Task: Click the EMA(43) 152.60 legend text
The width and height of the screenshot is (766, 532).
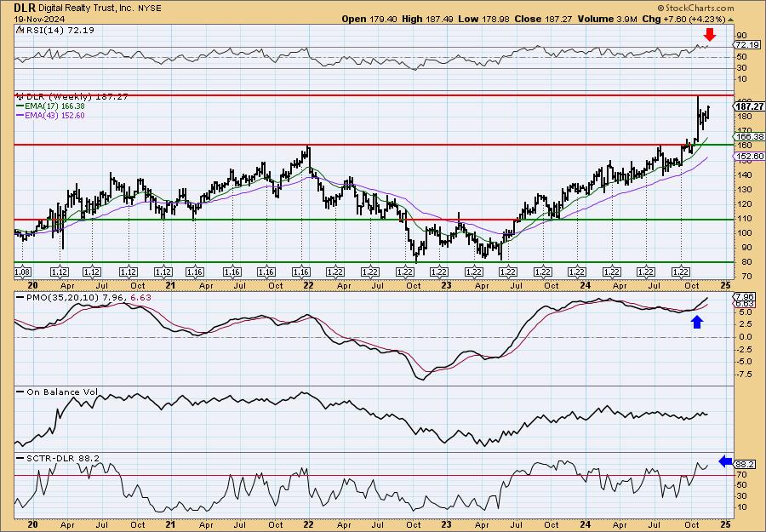Action: [x=54, y=115]
